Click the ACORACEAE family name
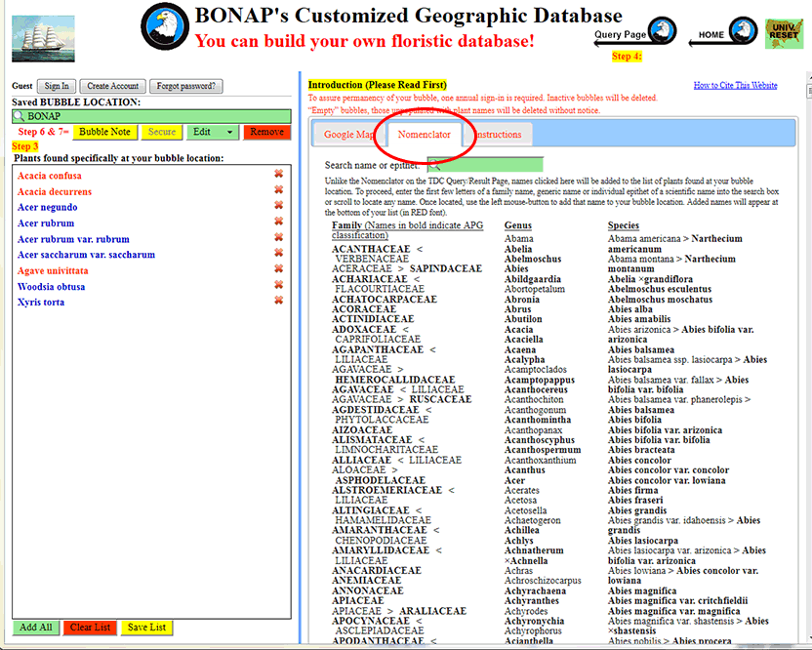This screenshot has height=650, width=812. (x=364, y=309)
